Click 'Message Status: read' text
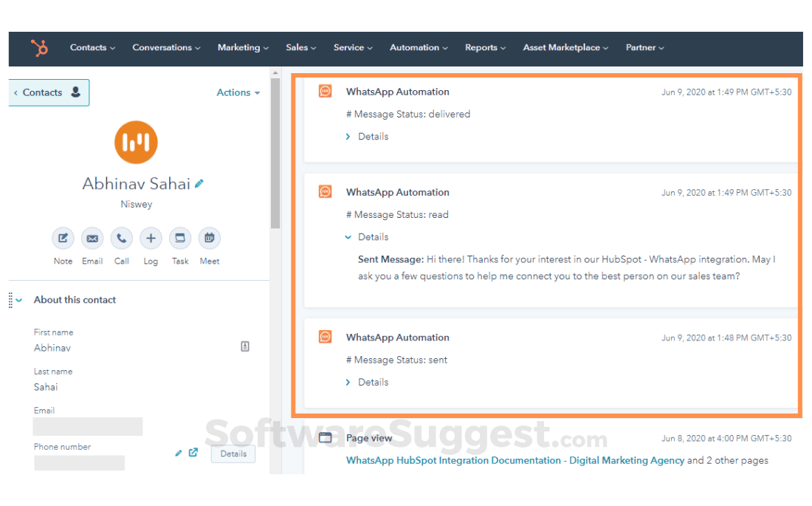The image size is (812, 506). [397, 215]
